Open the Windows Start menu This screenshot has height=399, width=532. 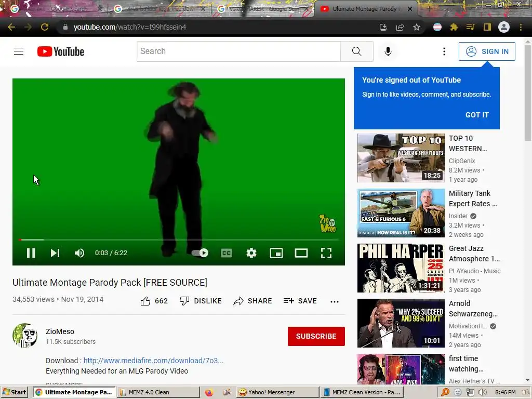pos(14,392)
